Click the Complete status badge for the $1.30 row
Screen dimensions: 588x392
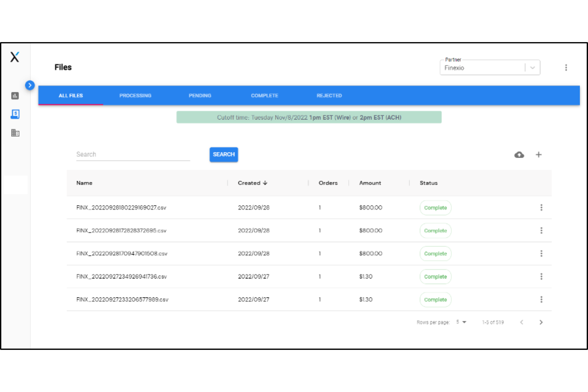point(435,276)
